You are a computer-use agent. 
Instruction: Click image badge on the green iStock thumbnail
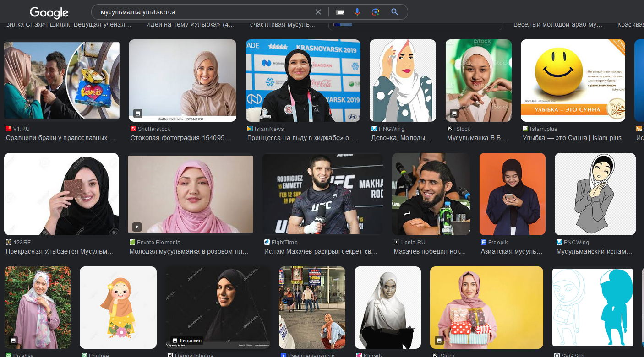pos(454,113)
